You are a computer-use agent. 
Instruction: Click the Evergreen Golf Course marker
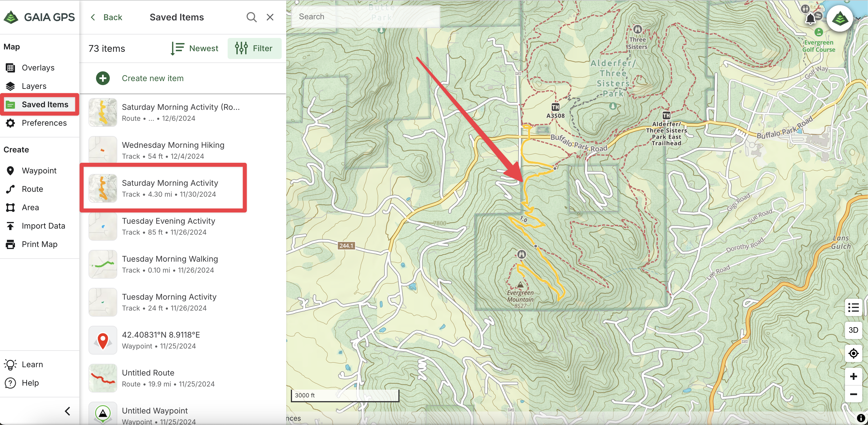coord(819,32)
